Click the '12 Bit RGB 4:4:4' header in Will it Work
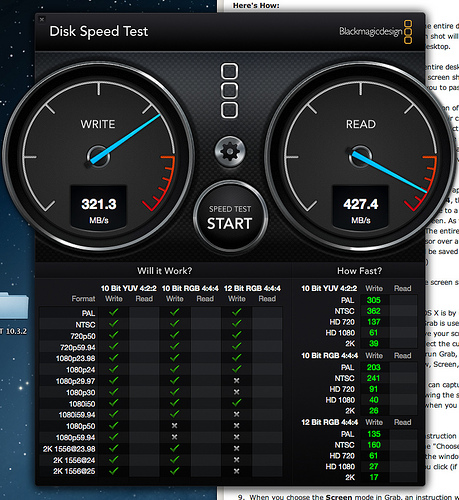The height and width of the screenshot is (500, 459). 252,288
